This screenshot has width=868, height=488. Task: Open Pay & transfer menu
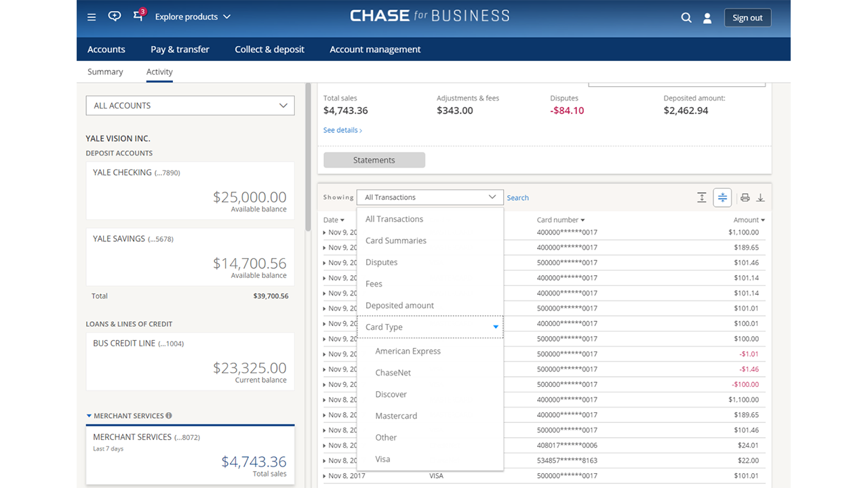(x=180, y=49)
